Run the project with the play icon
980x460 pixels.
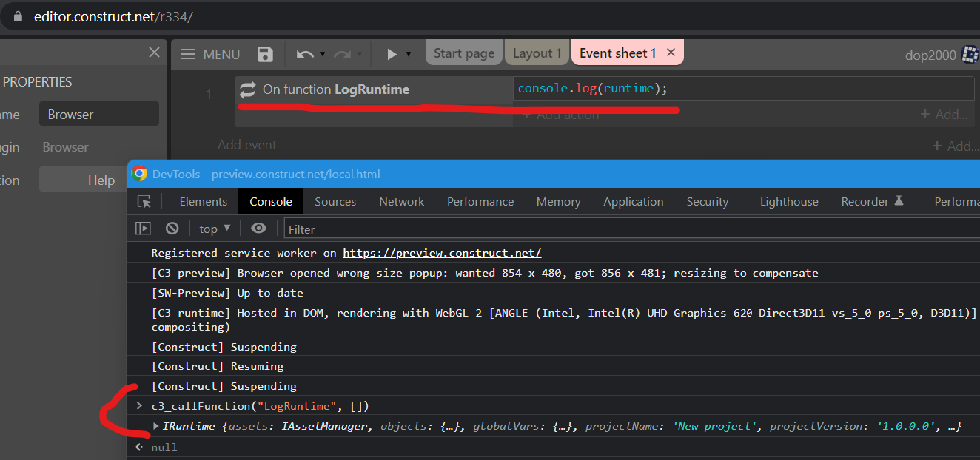[x=392, y=53]
